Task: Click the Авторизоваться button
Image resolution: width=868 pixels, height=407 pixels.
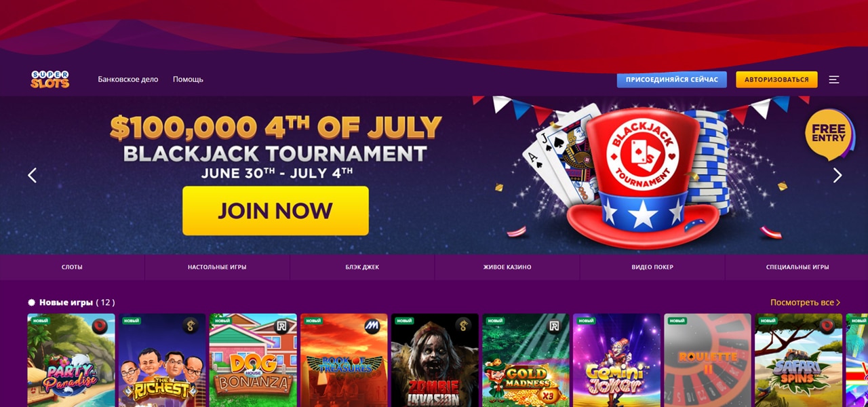Action: point(776,79)
